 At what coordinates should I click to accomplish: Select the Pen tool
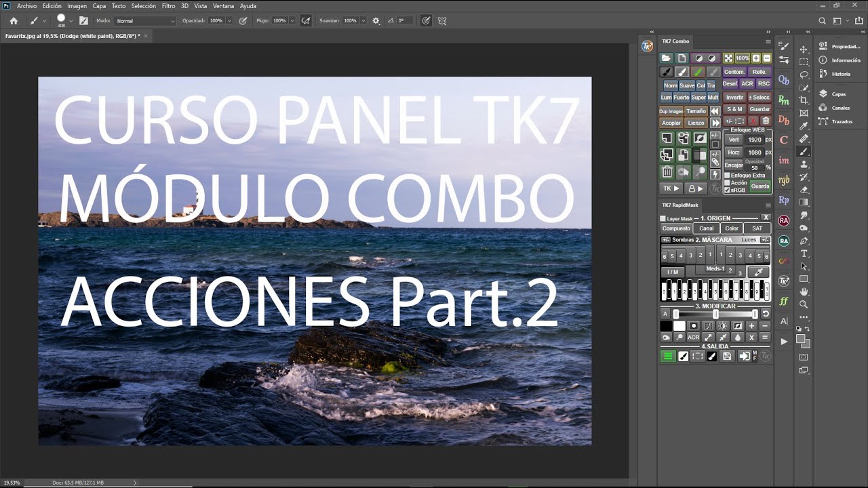[x=804, y=241]
